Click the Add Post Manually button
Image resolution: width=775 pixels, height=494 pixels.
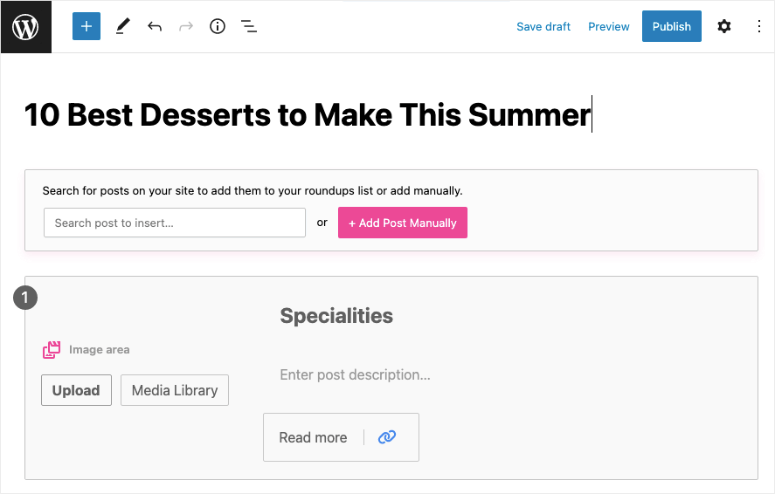tap(402, 223)
